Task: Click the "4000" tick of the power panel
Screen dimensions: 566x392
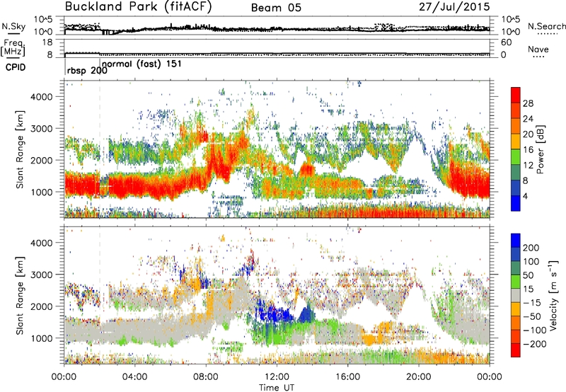Action: point(42,97)
